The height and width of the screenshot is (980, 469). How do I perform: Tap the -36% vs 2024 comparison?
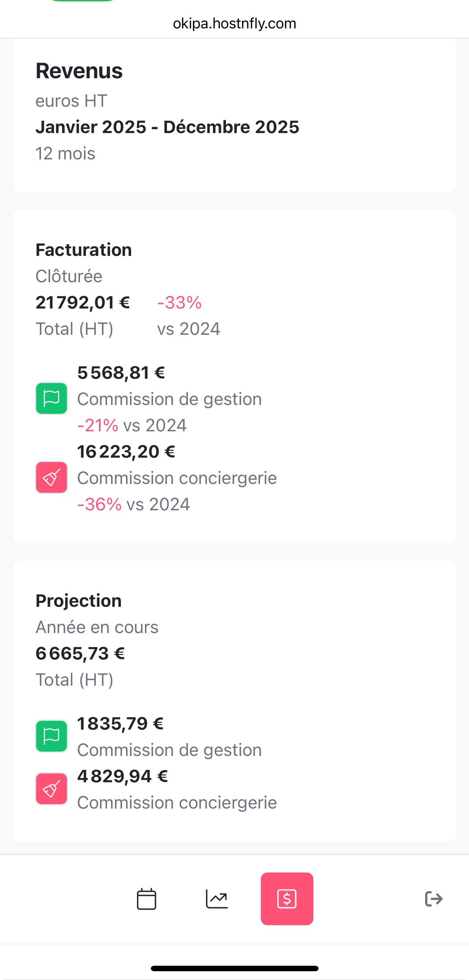[x=133, y=504]
